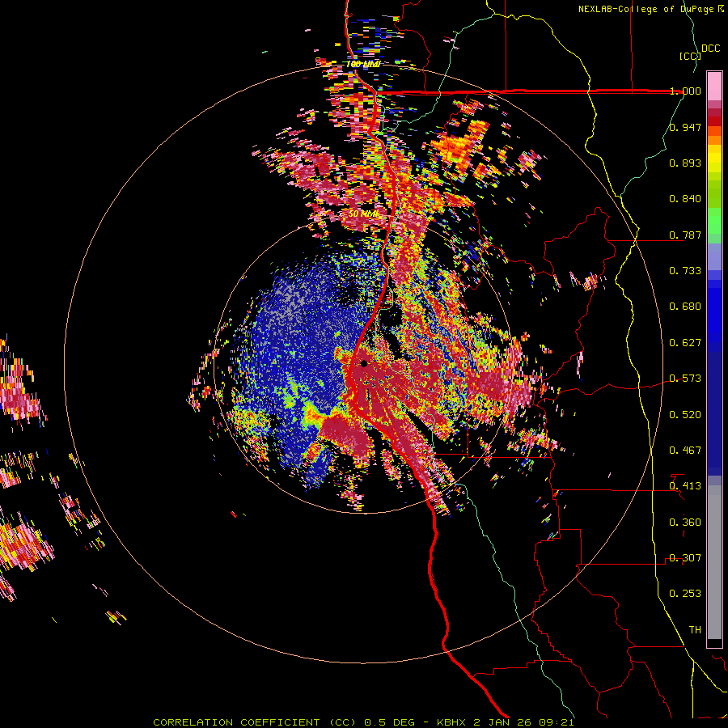This screenshot has width=728, height=728.
Task: Click the 0.947 legend value
Action: point(685,127)
